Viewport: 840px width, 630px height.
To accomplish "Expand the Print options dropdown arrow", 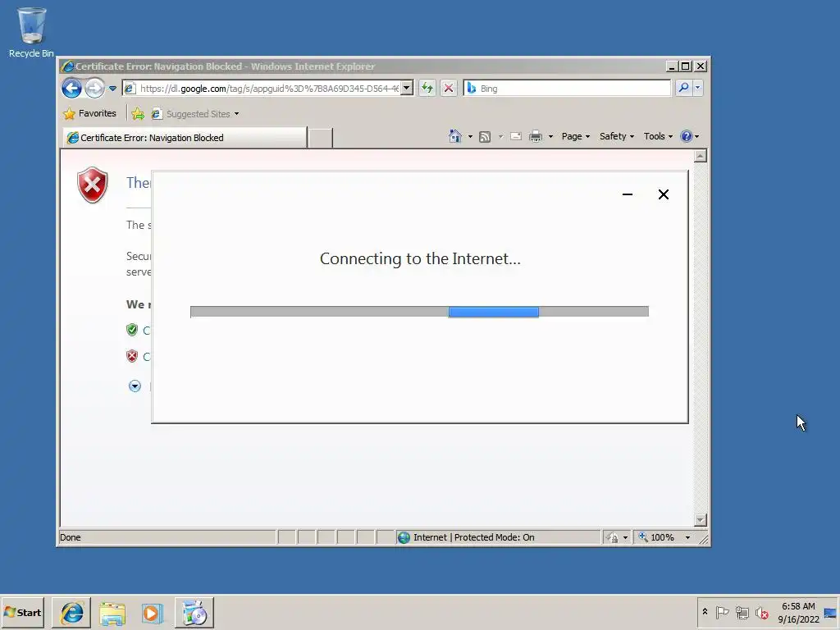I will click(550, 137).
